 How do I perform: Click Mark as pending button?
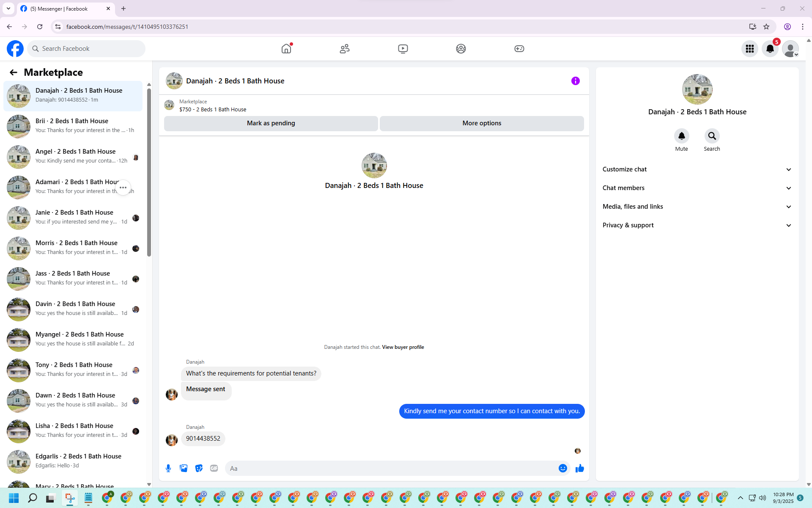[x=271, y=123]
